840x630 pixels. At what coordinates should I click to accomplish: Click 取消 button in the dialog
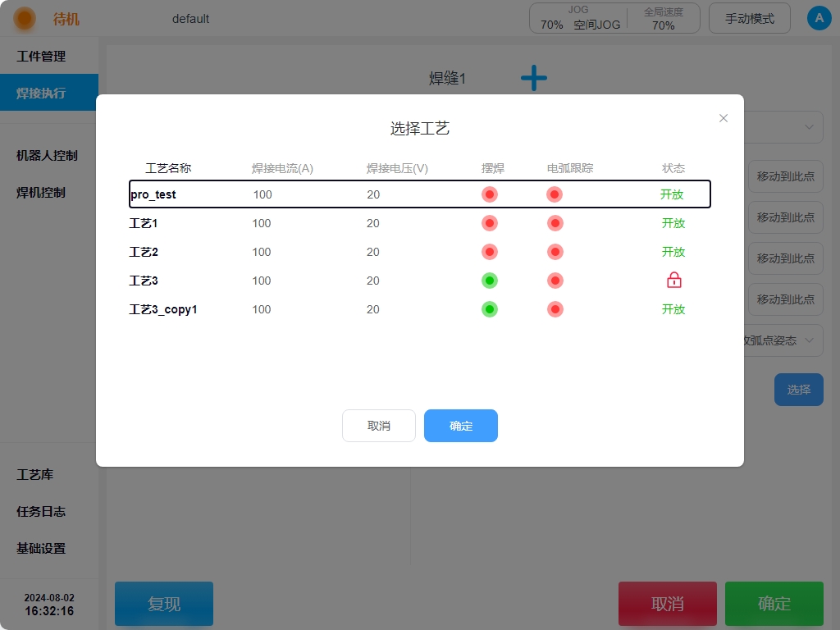click(378, 426)
